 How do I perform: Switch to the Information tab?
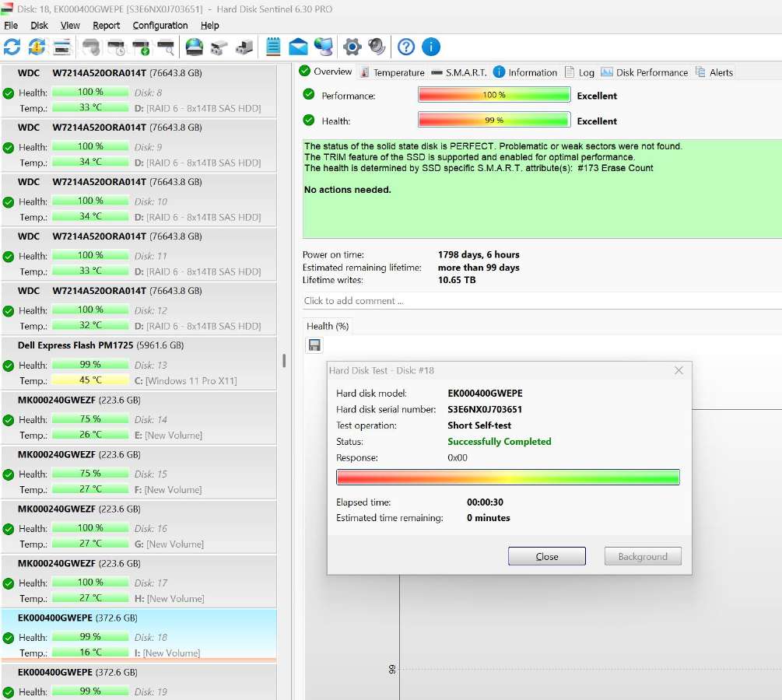click(525, 73)
